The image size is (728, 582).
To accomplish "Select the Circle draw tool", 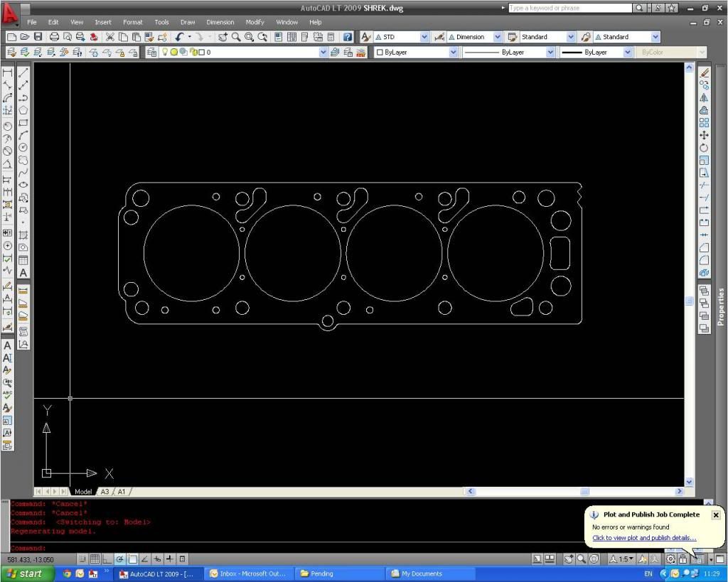I will point(23,148).
